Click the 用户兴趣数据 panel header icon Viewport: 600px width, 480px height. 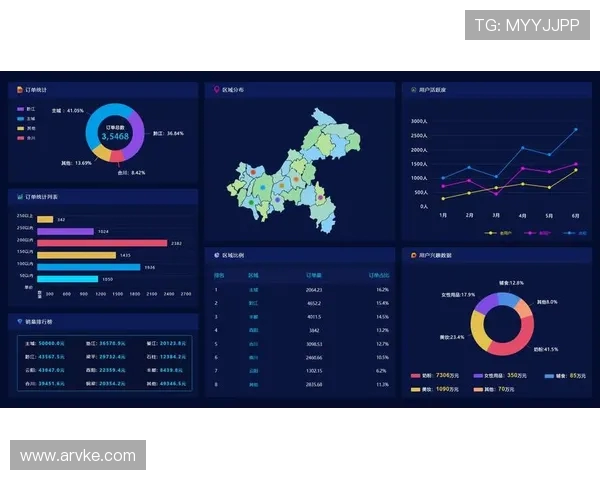[x=413, y=255]
